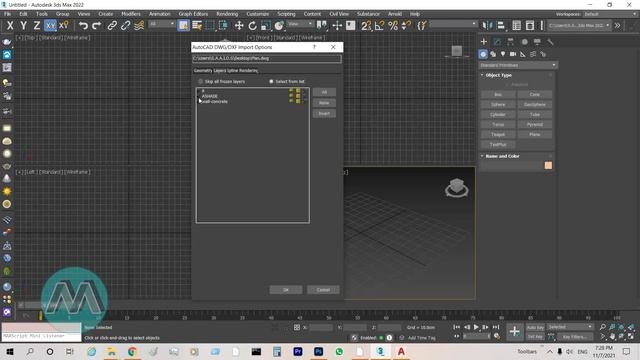Select the 'Skip all frozen layers' radio button
The height and width of the screenshot is (360, 640).
200,81
